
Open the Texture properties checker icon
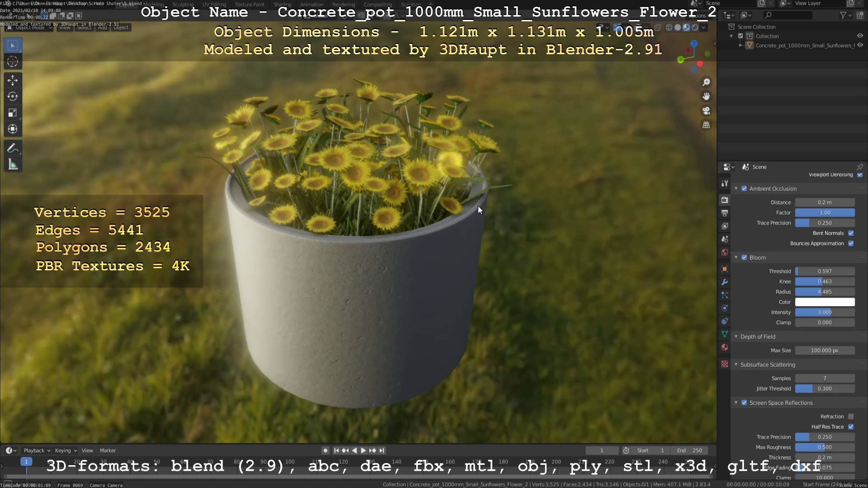[x=724, y=364]
